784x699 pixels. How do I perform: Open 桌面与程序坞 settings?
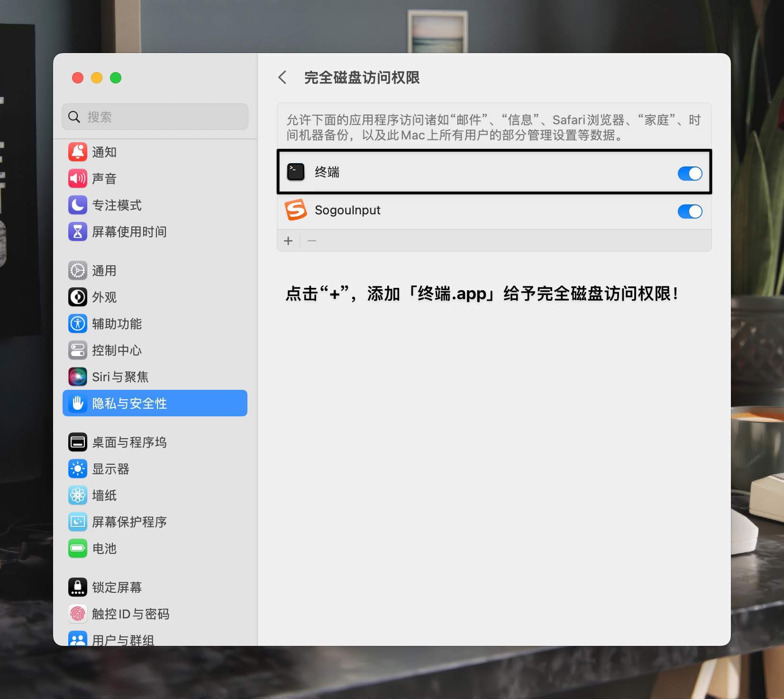coord(129,442)
